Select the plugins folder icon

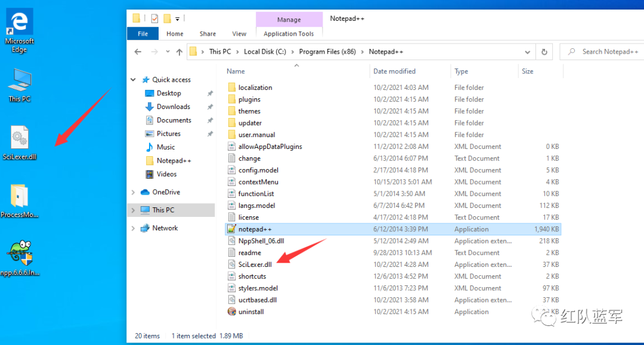pos(231,100)
